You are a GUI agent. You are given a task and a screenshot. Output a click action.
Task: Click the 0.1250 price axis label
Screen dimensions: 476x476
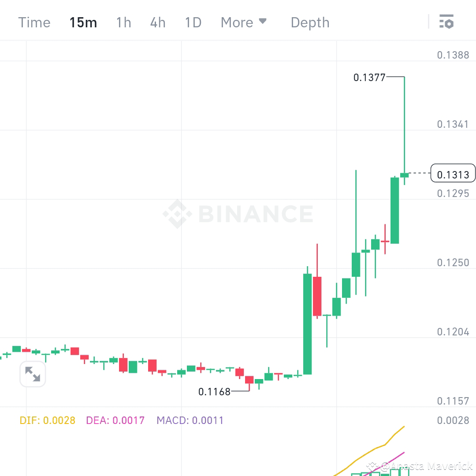pyautogui.click(x=454, y=262)
